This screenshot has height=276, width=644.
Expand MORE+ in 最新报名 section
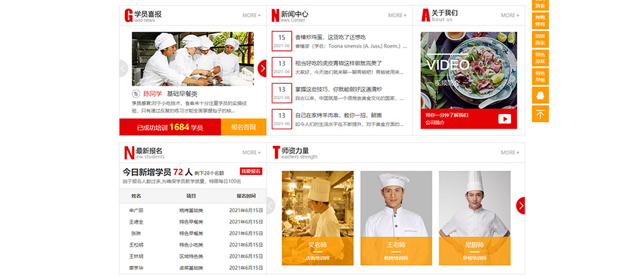pyautogui.click(x=252, y=152)
